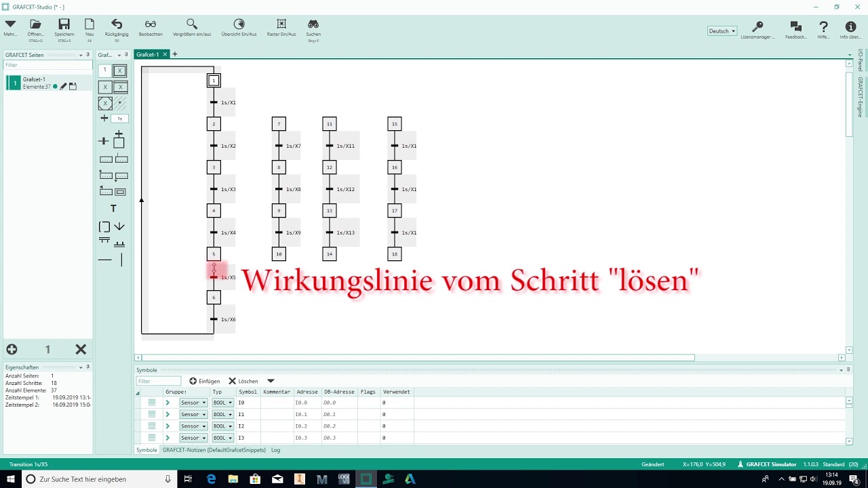Click the 1s time field in palette
Viewport: 868px width, 488px height.
click(119, 118)
